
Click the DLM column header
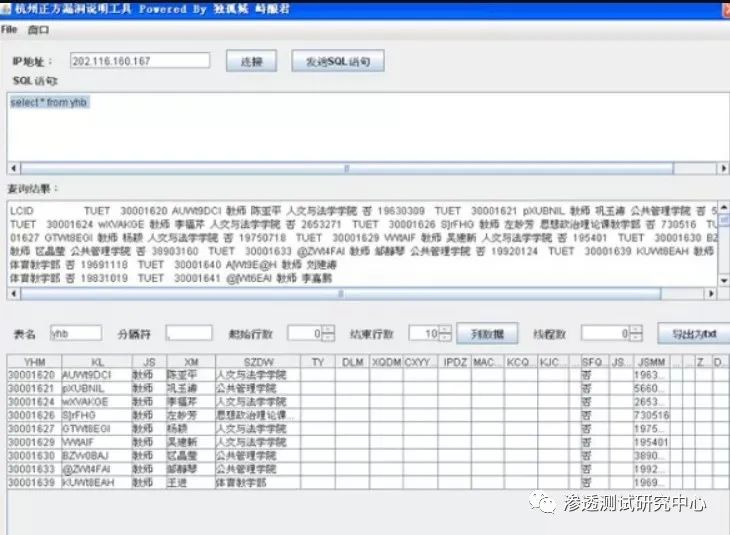[352, 362]
